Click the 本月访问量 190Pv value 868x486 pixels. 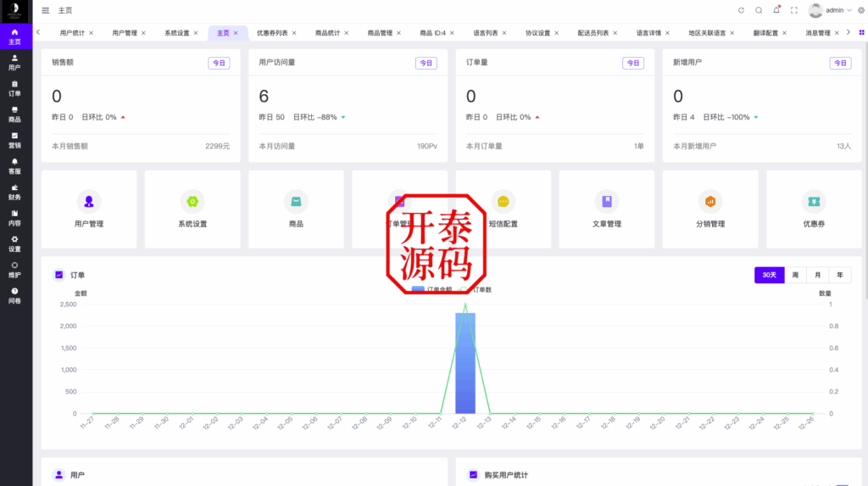point(427,146)
